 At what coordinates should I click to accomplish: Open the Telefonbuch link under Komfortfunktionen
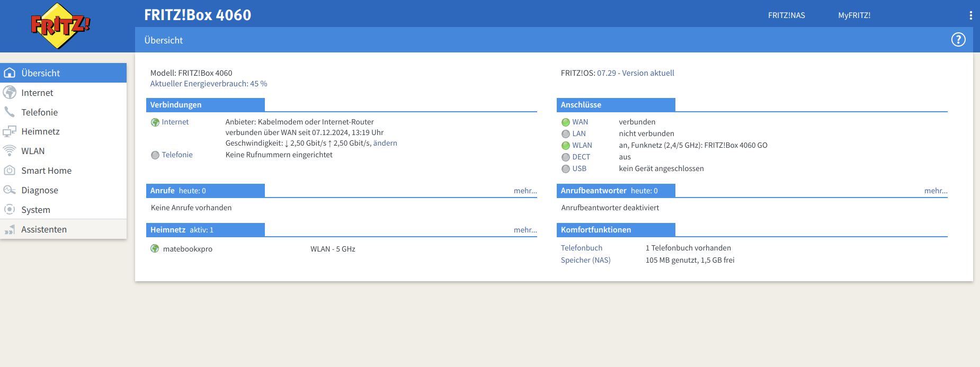(581, 248)
